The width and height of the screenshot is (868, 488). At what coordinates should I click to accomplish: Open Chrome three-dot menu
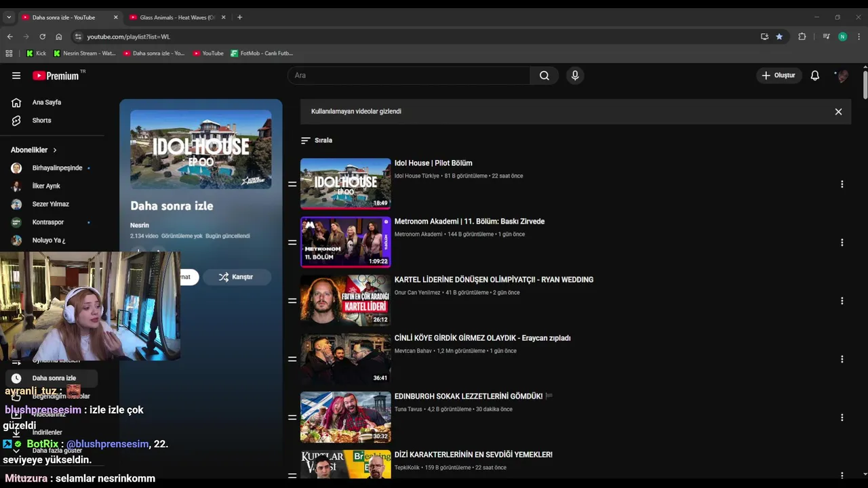tap(859, 37)
